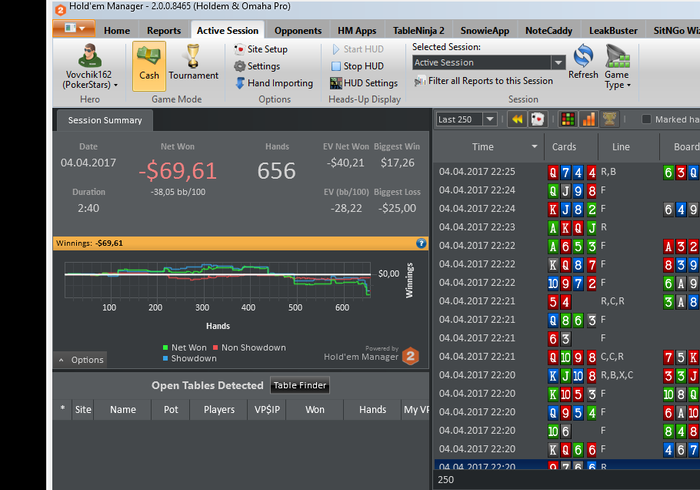
Task: Click Filter all Reports to this Session
Action: [483, 81]
